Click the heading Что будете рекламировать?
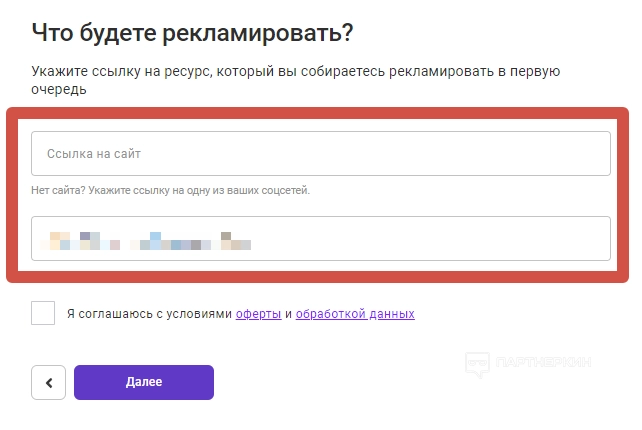 click(x=193, y=33)
